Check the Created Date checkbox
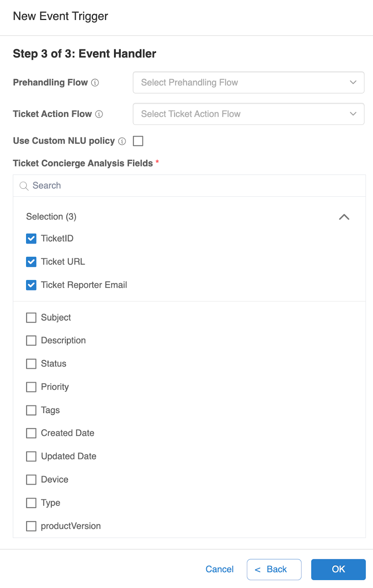 (31, 433)
